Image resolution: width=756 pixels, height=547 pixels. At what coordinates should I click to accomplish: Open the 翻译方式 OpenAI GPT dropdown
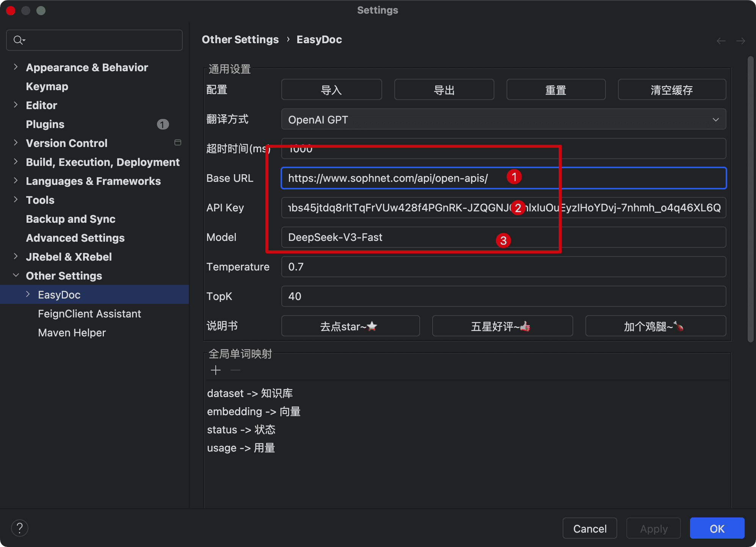coord(503,120)
